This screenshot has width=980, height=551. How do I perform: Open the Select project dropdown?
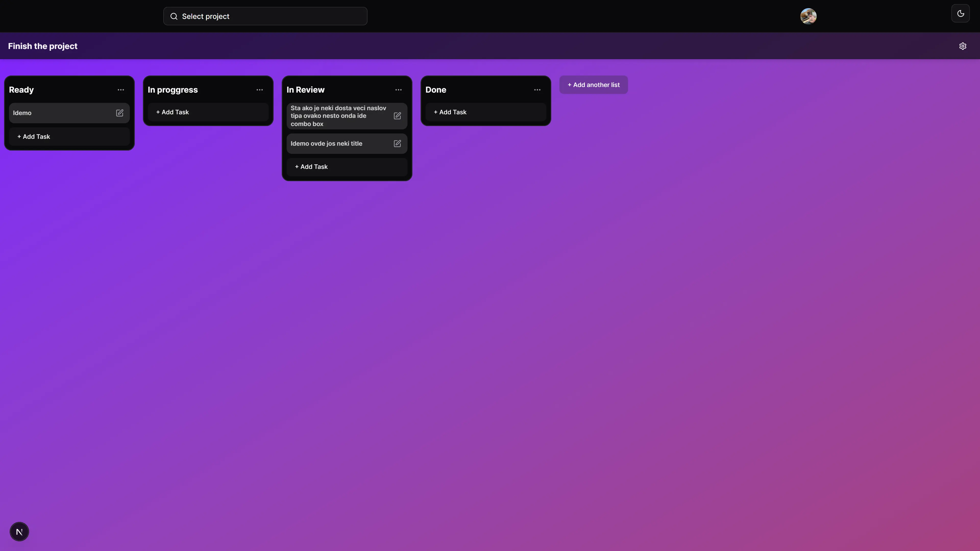click(x=265, y=16)
